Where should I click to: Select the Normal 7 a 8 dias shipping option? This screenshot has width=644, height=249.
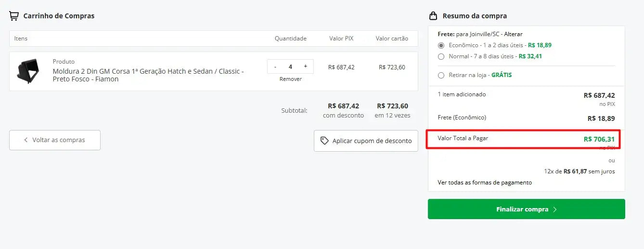[441, 56]
